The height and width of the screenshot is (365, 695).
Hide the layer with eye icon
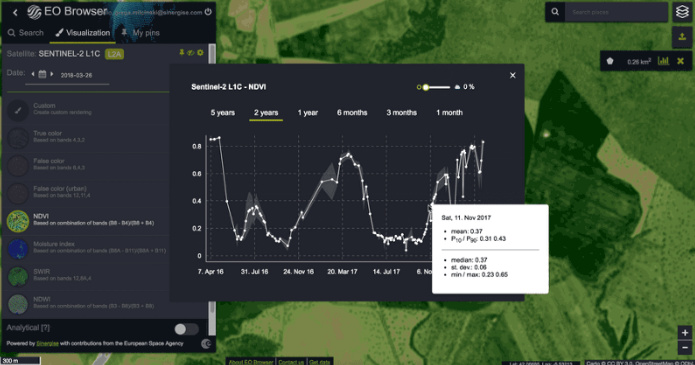(191, 53)
